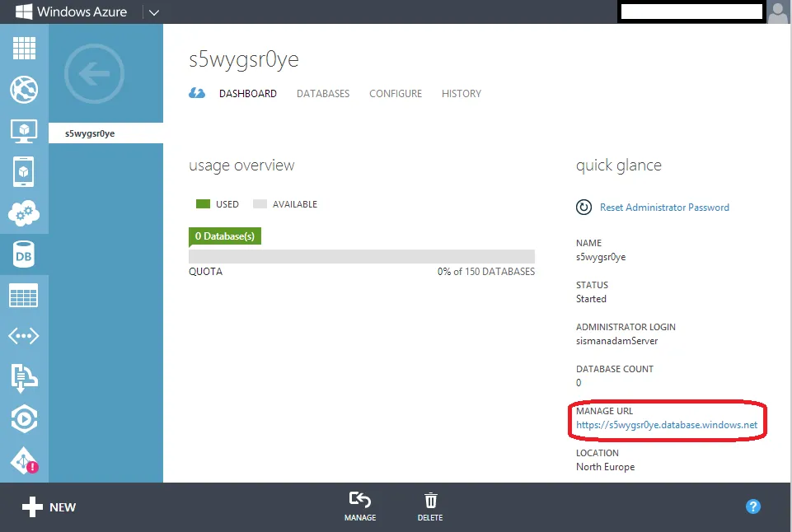Image resolution: width=792 pixels, height=532 pixels.
Task: Select the s5wygsr0ye server in the list
Action: click(x=105, y=133)
